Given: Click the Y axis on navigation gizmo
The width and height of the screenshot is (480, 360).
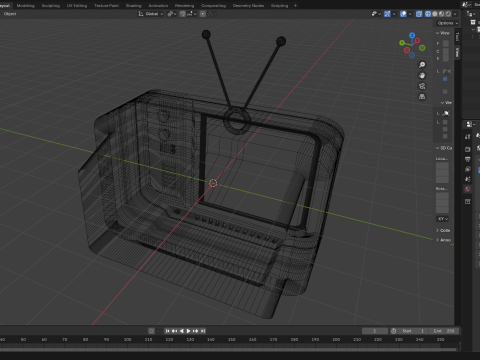Looking at the screenshot, I should pos(402,43).
